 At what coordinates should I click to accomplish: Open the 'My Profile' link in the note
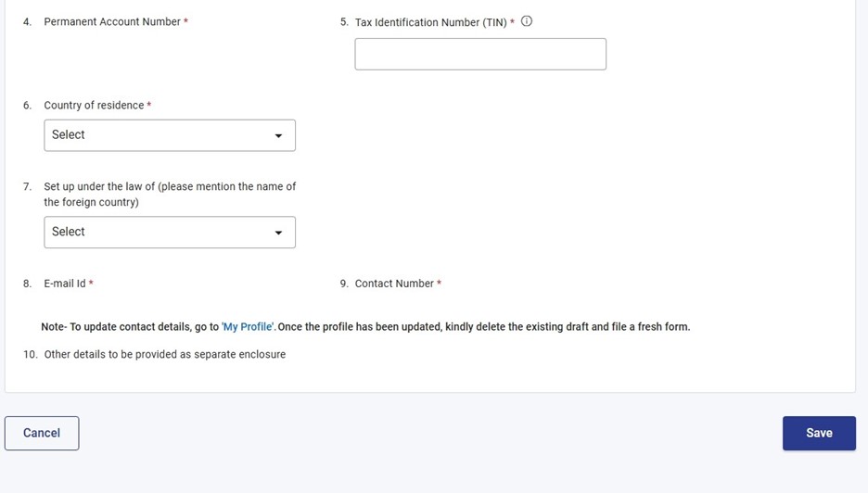click(x=248, y=327)
